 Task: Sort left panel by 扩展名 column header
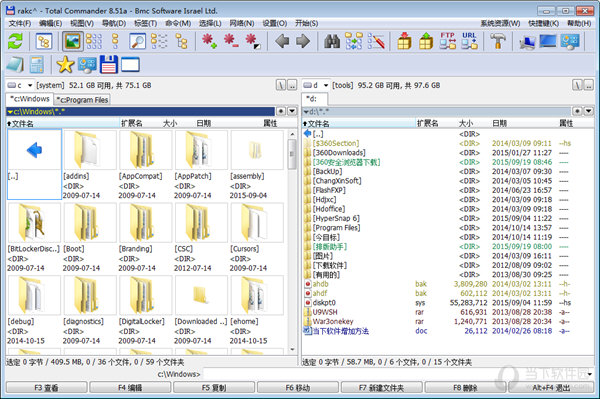tap(132, 123)
